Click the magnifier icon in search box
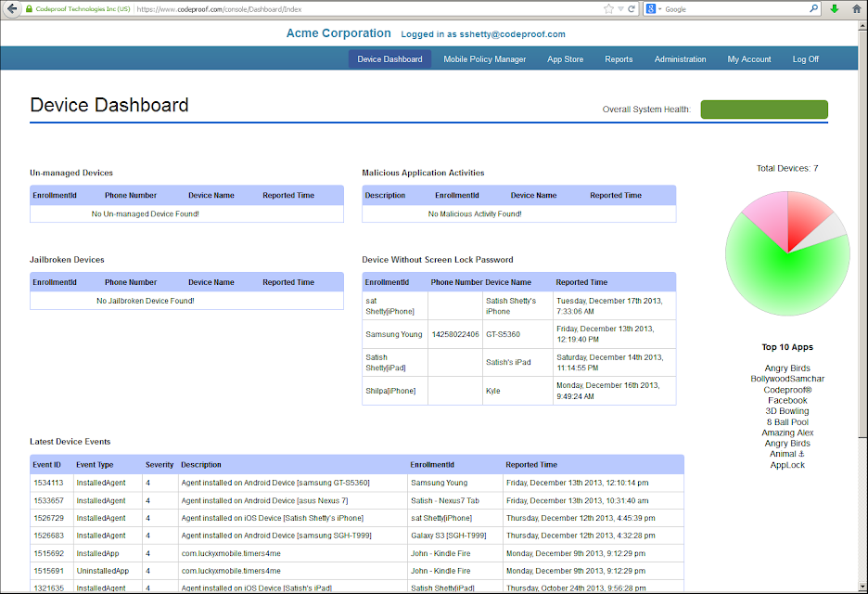This screenshot has height=594, width=868. point(813,8)
